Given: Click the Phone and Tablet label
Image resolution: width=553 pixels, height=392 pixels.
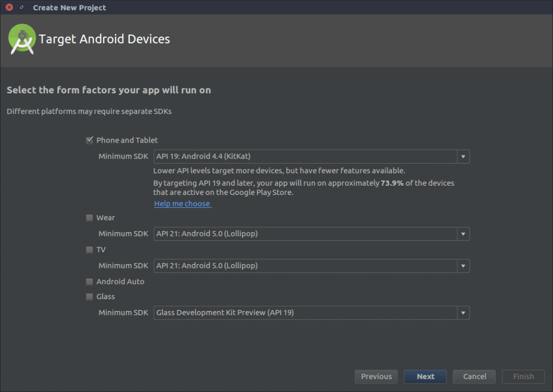Looking at the screenshot, I should pos(127,140).
